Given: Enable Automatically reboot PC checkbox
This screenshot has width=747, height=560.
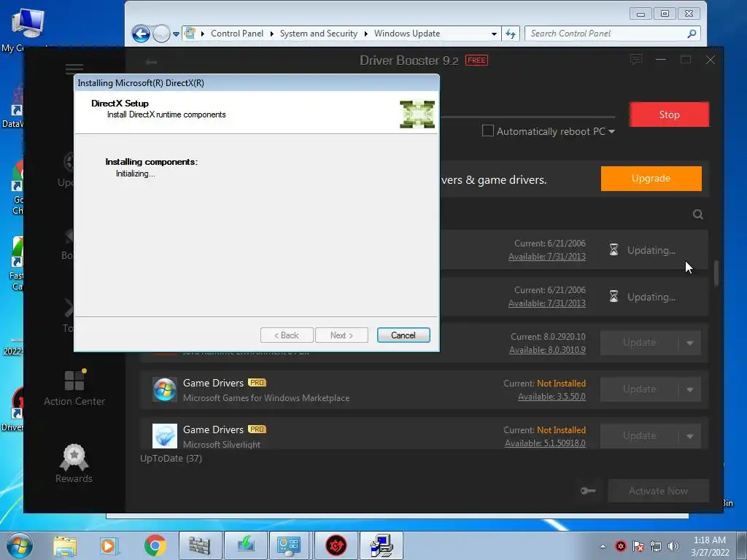Looking at the screenshot, I should [x=488, y=131].
